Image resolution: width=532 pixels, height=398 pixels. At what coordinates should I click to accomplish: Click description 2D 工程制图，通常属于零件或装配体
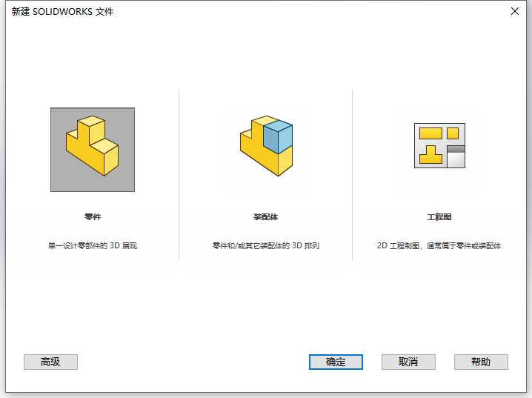(439, 245)
